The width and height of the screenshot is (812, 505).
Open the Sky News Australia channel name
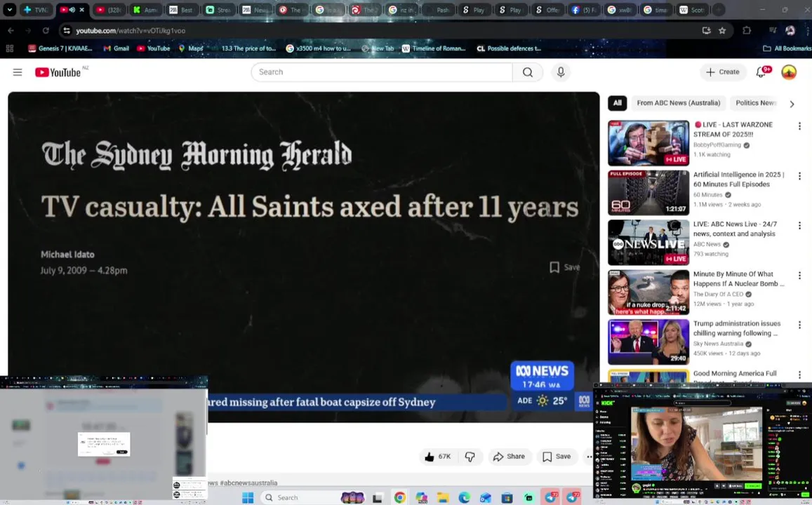[718, 344]
